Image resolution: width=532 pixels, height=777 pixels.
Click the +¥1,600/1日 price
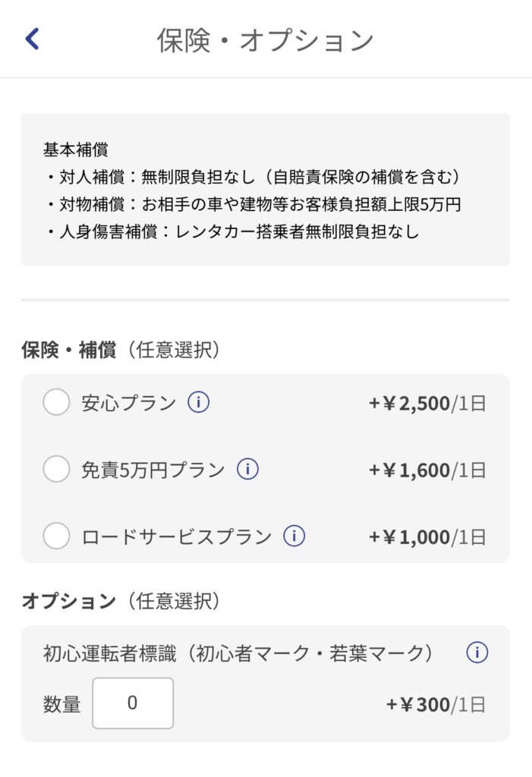pos(427,470)
